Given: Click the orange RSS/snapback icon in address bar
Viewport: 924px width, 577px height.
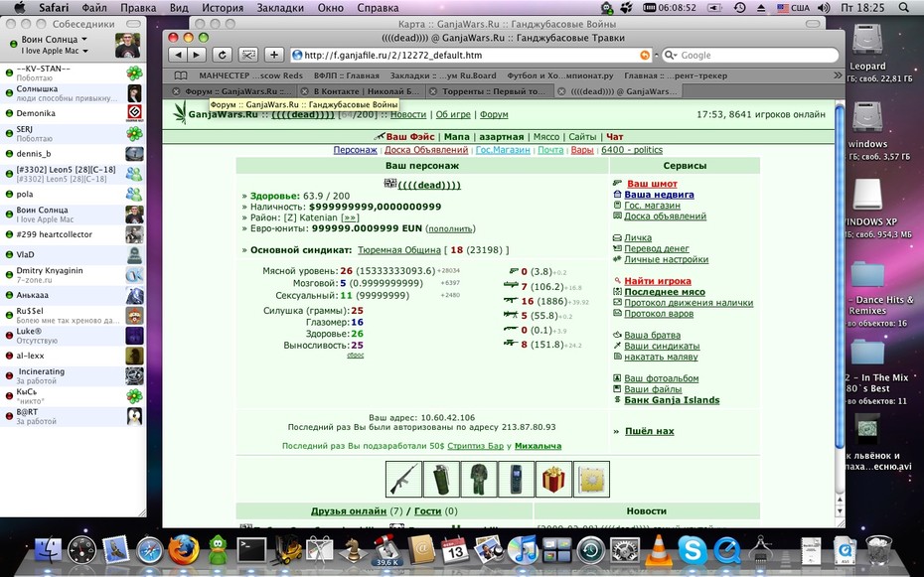Looking at the screenshot, I should tap(645, 55).
